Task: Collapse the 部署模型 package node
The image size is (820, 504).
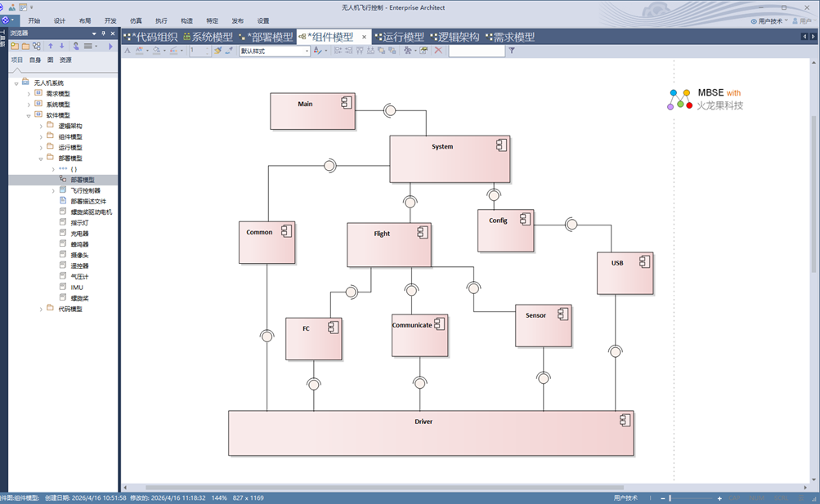Action: (41, 158)
